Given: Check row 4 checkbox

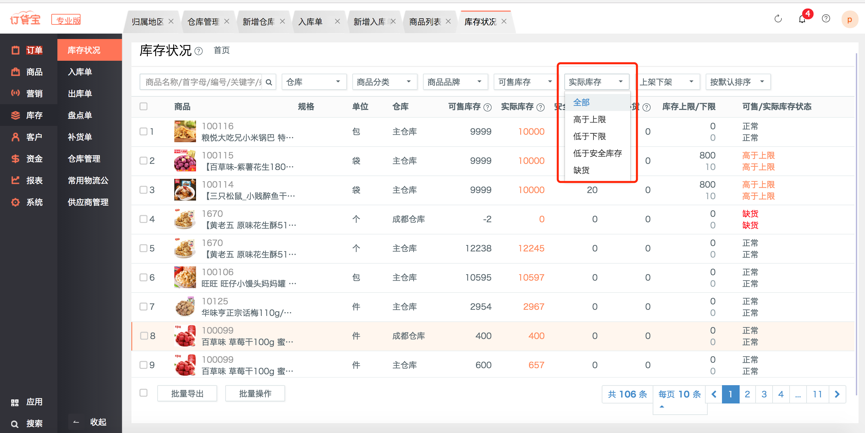Looking at the screenshot, I should point(143,219).
